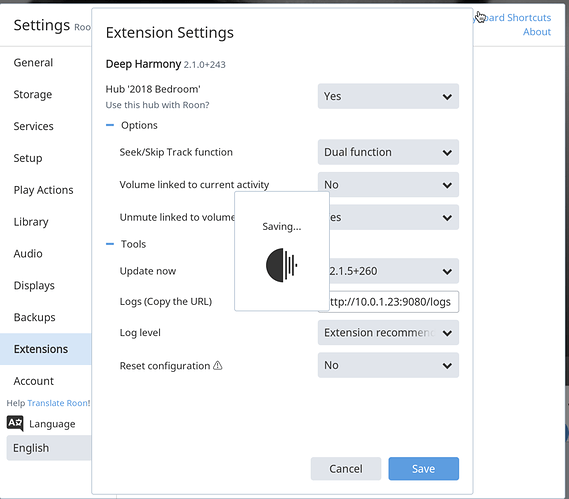569x499 pixels.
Task: Click the Save button
Action: tap(423, 469)
